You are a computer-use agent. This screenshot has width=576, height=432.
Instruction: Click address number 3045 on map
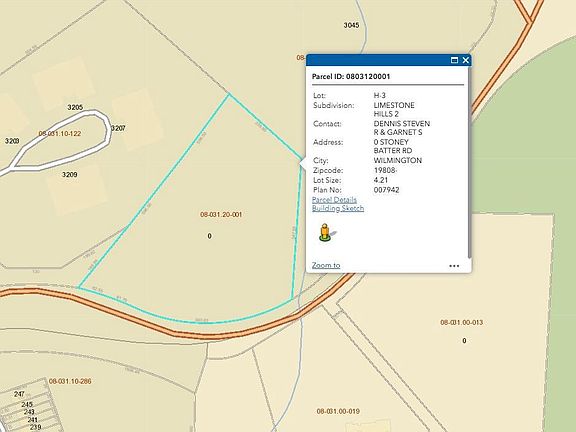(351, 25)
